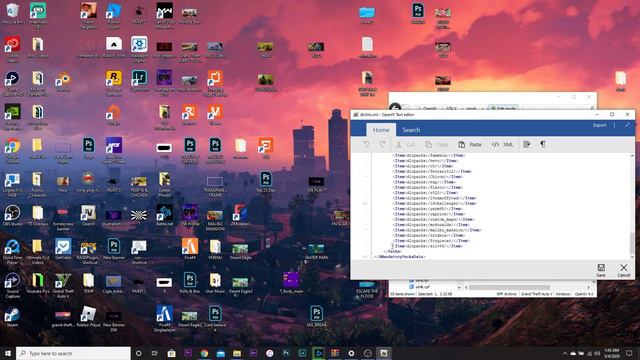The height and width of the screenshot is (360, 640).
Task: Select the WATER PARK thumbnail icon
Action: tap(316, 251)
